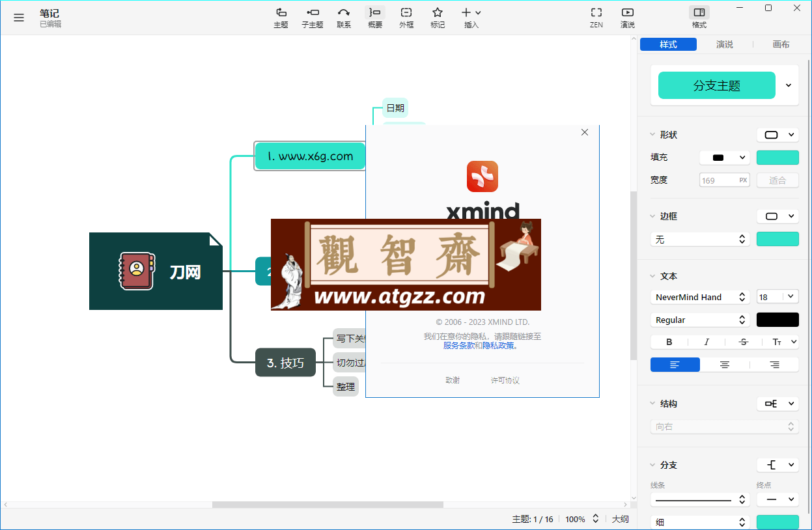Add a subtopic with 子主题 tool

(313, 18)
